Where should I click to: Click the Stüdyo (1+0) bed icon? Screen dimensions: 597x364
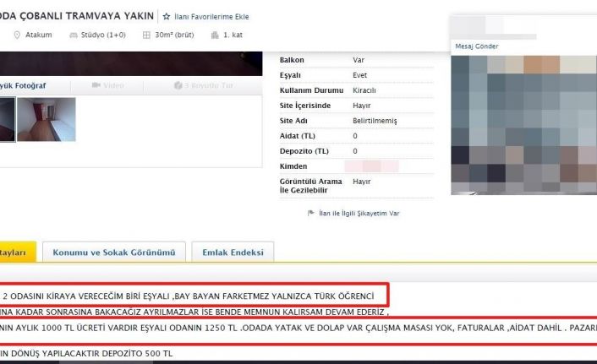(x=74, y=35)
